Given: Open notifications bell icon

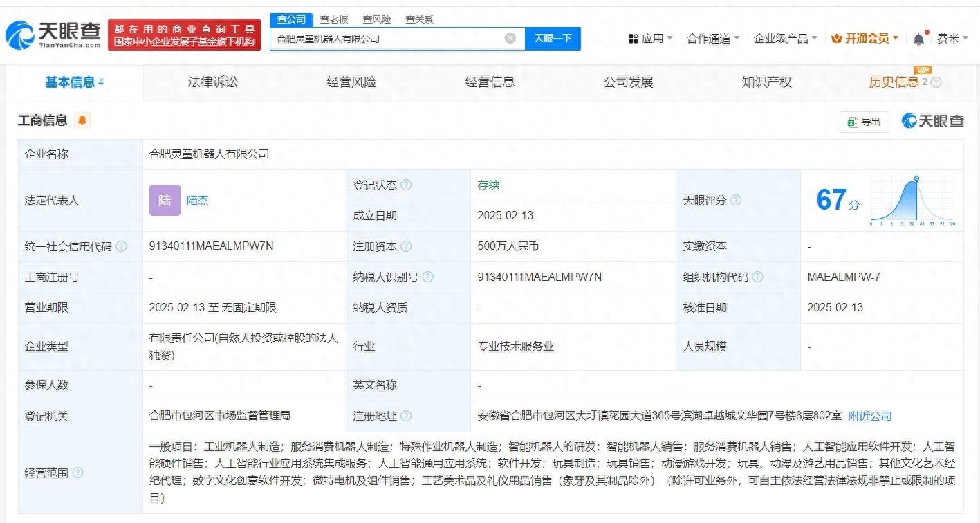Looking at the screenshot, I should pos(918,39).
